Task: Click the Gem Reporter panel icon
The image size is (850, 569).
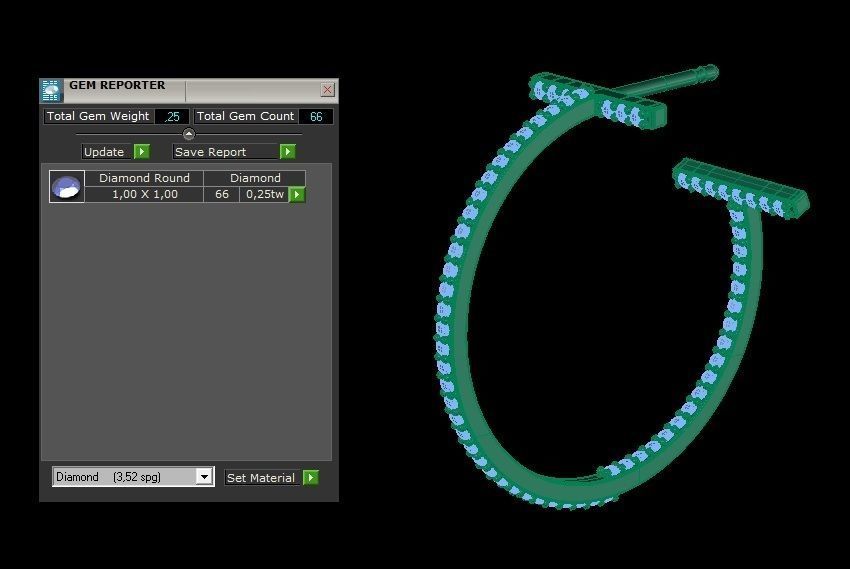Action: (51, 90)
